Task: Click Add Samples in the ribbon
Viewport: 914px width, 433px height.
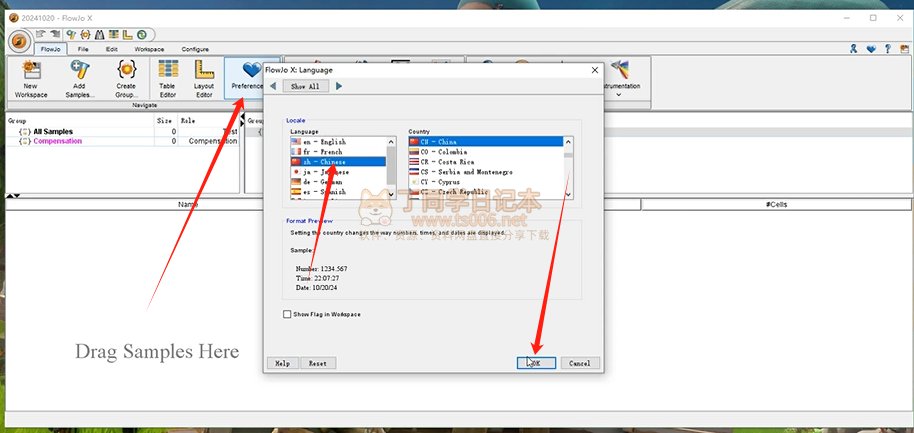Action: (80, 79)
